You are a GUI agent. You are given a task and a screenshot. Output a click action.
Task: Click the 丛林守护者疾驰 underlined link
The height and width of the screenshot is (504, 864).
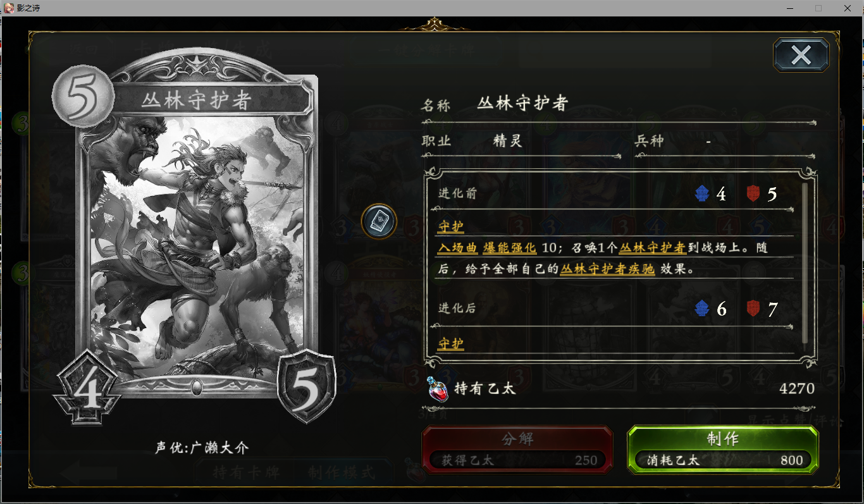point(607,269)
